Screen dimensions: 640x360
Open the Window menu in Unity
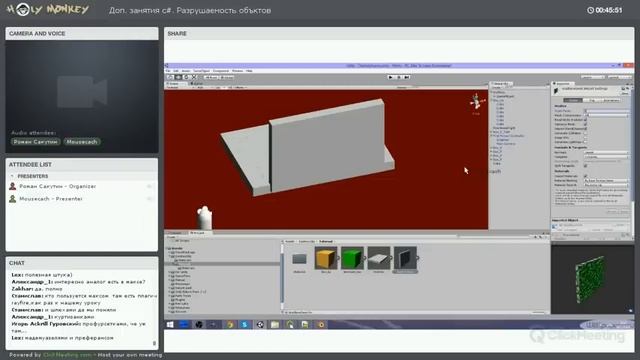pyautogui.click(x=237, y=71)
